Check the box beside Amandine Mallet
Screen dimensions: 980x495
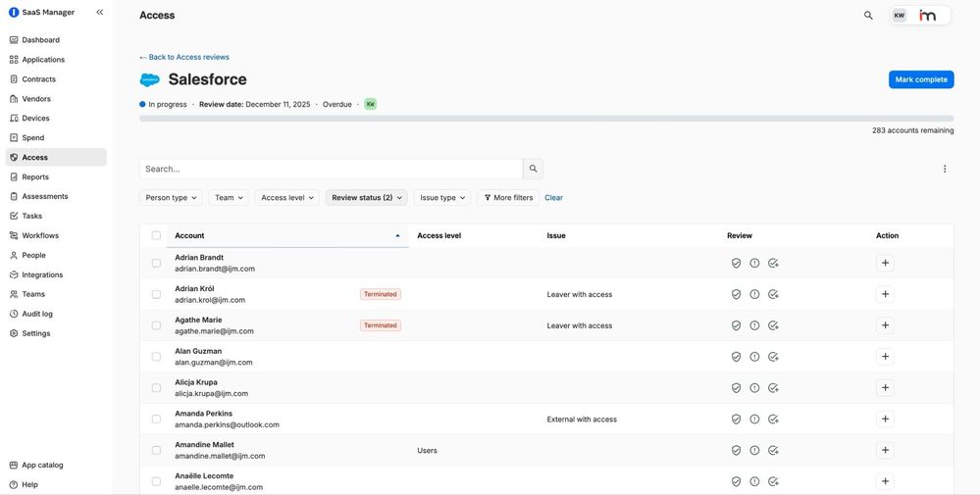pyautogui.click(x=156, y=451)
